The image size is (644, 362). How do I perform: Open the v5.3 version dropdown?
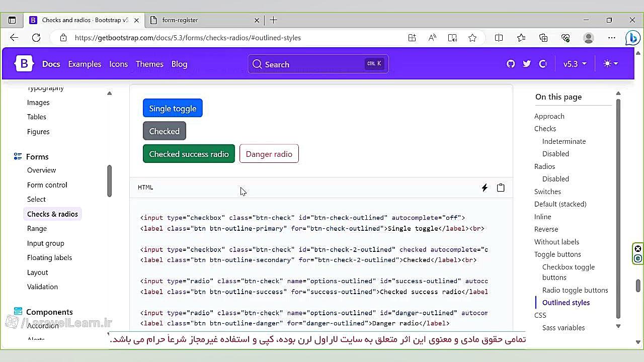click(575, 64)
